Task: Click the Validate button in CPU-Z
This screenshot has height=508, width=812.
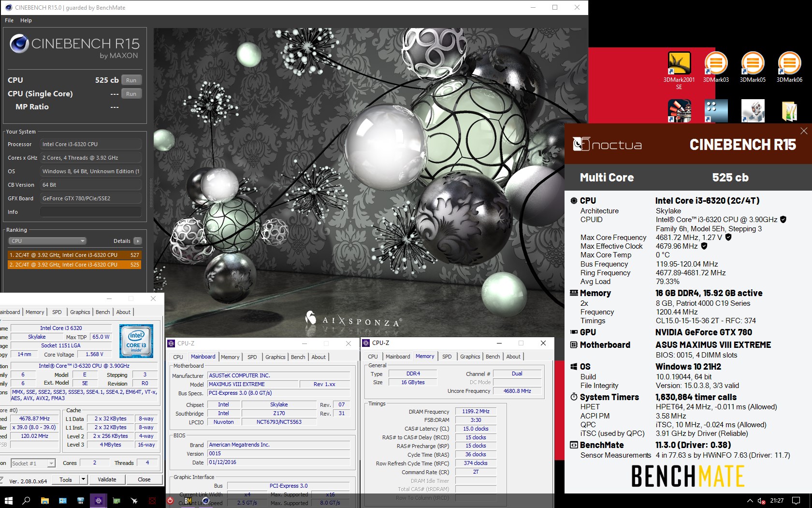Action: tap(107, 479)
